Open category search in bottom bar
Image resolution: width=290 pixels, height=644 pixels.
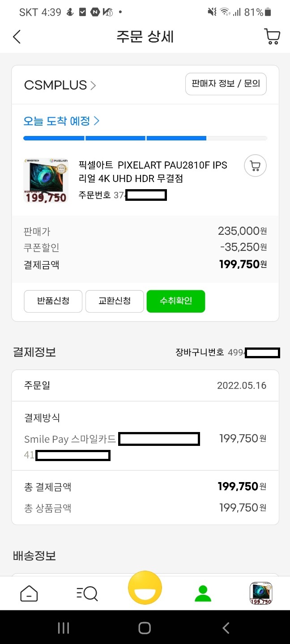pyautogui.click(x=87, y=593)
